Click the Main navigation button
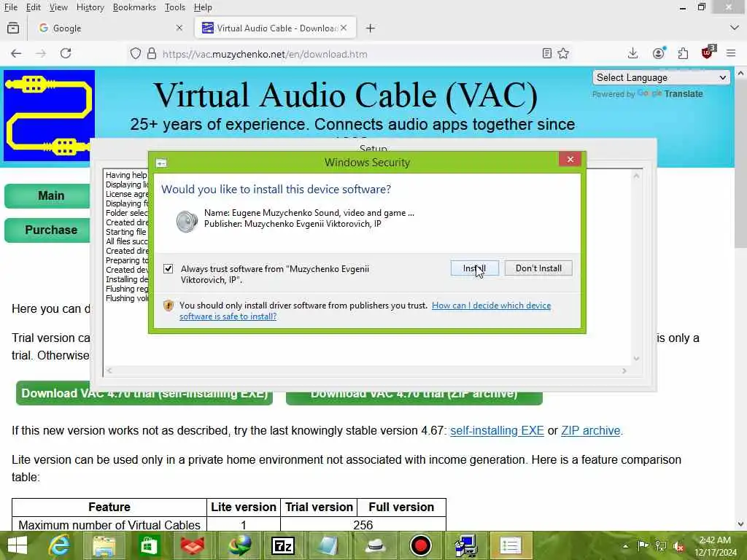Viewport: 747px width, 560px height. pos(47,196)
